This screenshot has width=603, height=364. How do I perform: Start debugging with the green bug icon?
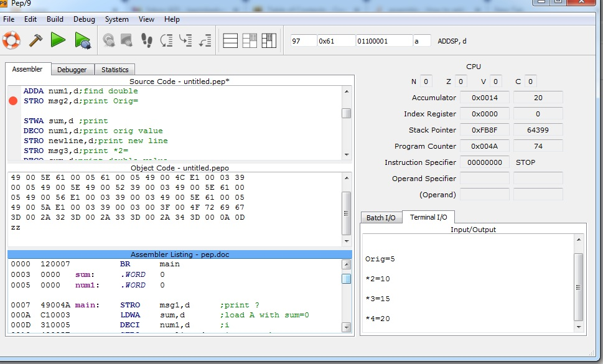coord(84,40)
